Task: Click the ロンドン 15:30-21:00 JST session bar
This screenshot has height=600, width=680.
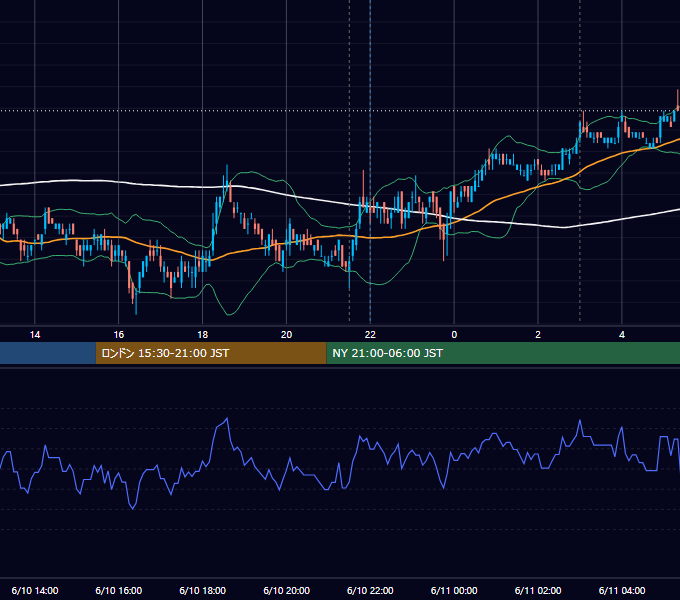Action: [x=211, y=353]
